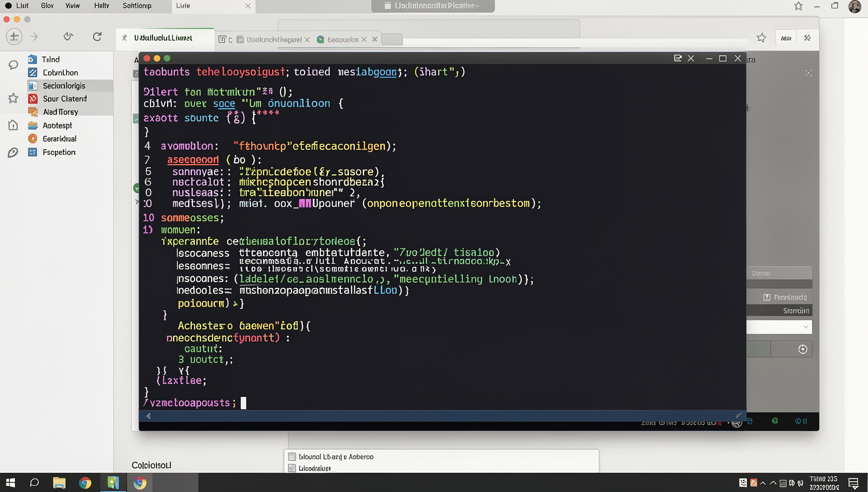Click the forward arrow in browser toolbar
Image resolution: width=868 pixels, height=492 pixels.
[x=34, y=36]
